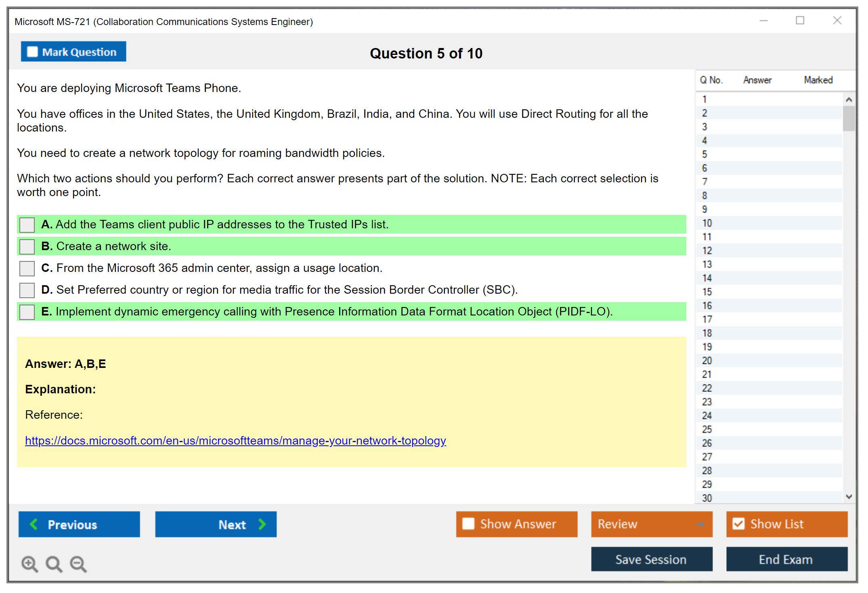Uncheck the Show List toggle

click(738, 524)
